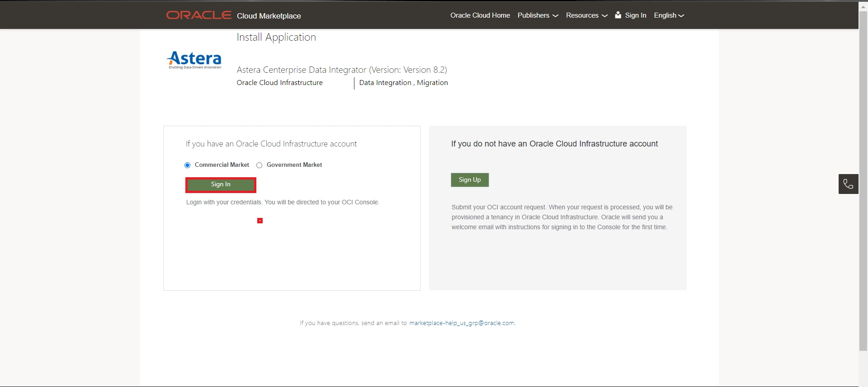Open the marketplace help email link
868x387 pixels.
coord(462,323)
